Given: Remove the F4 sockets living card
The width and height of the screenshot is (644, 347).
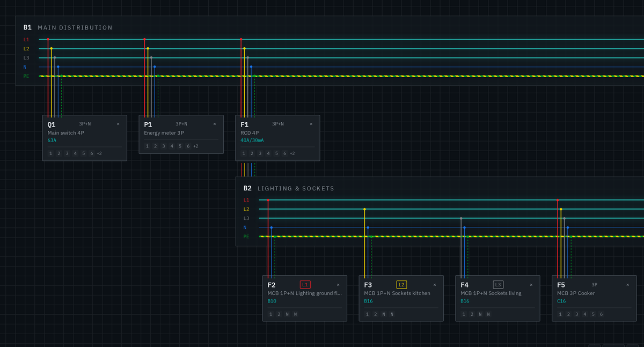Looking at the screenshot, I should tap(531, 285).
